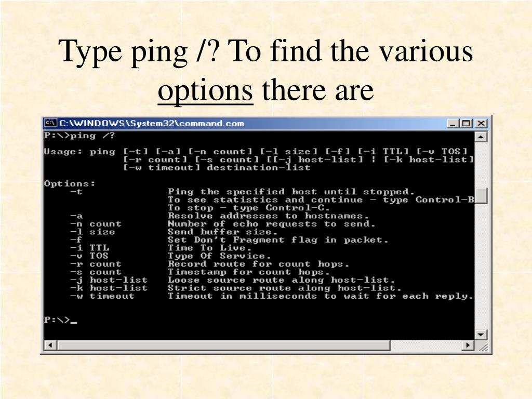Image resolution: width=532 pixels, height=399 pixels.
Task: Click the bottom 'P:\>' prompt with cursor
Action: (60, 320)
